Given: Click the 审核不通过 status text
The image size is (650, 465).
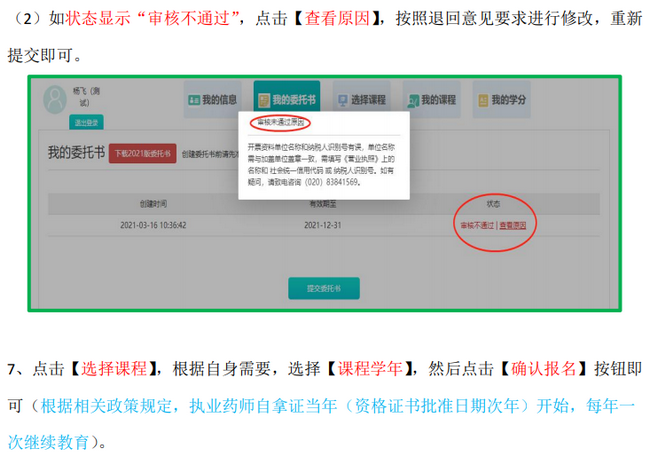Looking at the screenshot, I should point(477,226).
